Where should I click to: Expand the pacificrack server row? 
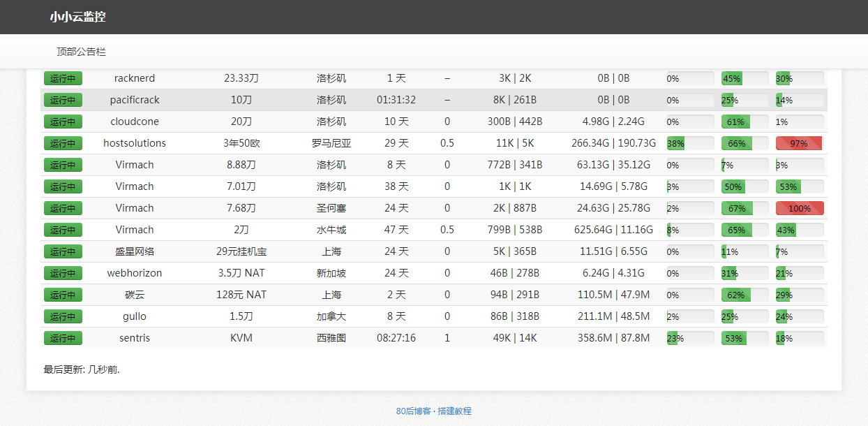tap(135, 100)
